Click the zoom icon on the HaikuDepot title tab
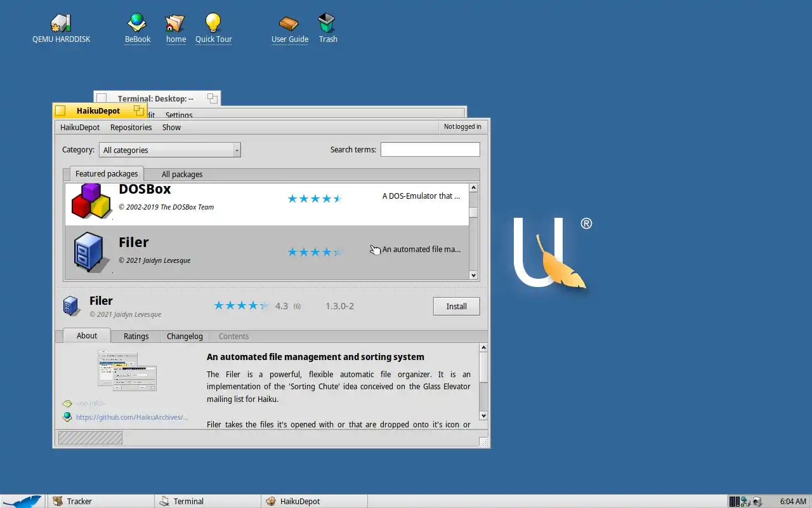The image size is (812, 508). (x=139, y=110)
